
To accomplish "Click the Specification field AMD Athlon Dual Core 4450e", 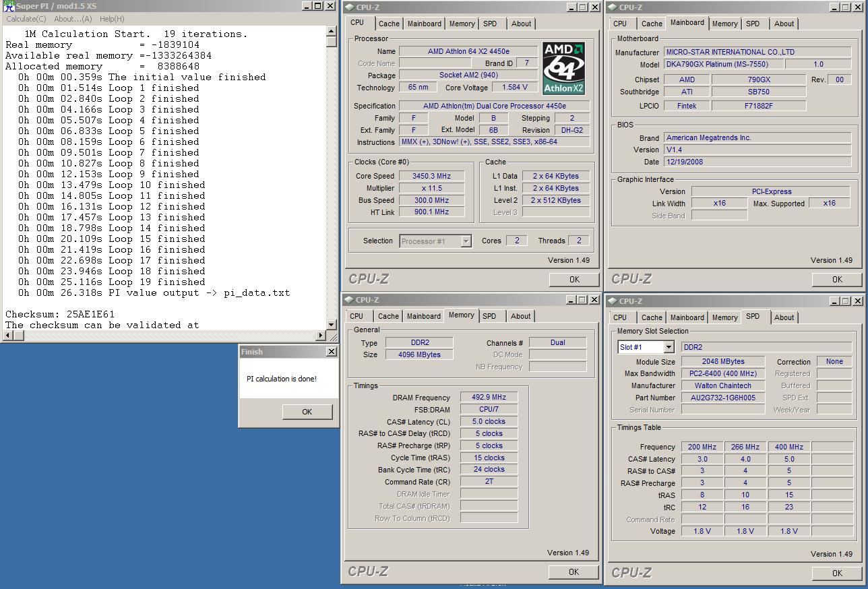I will pos(495,106).
